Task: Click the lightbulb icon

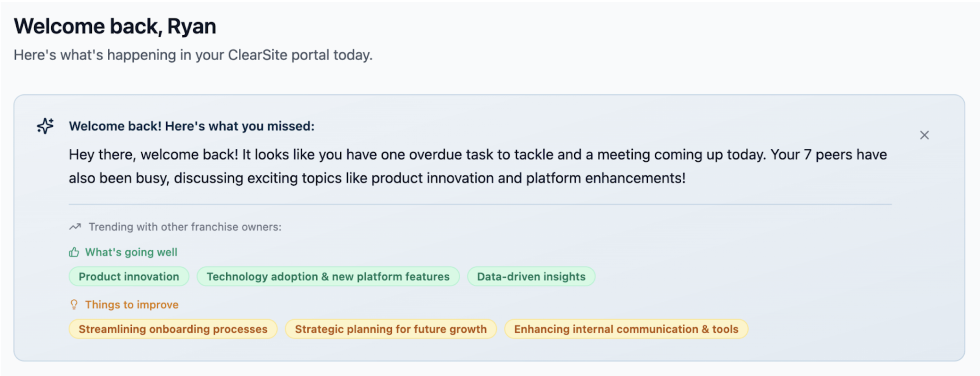Action: pos(74,304)
